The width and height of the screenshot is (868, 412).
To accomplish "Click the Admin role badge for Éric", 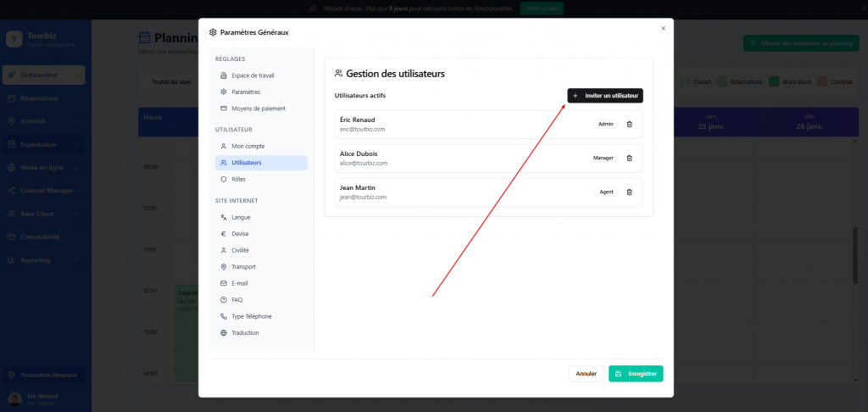I will (605, 124).
